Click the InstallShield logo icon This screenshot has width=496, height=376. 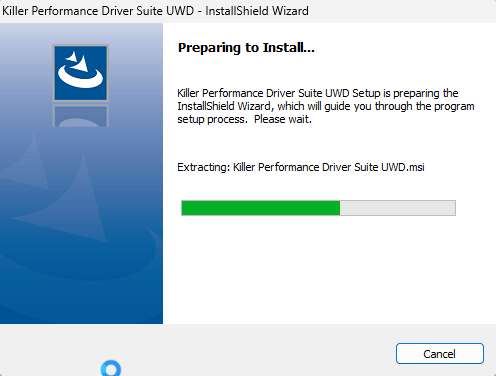click(81, 73)
